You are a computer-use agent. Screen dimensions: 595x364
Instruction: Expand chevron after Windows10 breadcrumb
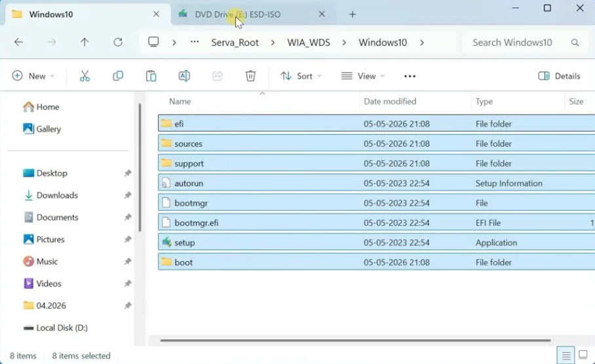coord(421,43)
